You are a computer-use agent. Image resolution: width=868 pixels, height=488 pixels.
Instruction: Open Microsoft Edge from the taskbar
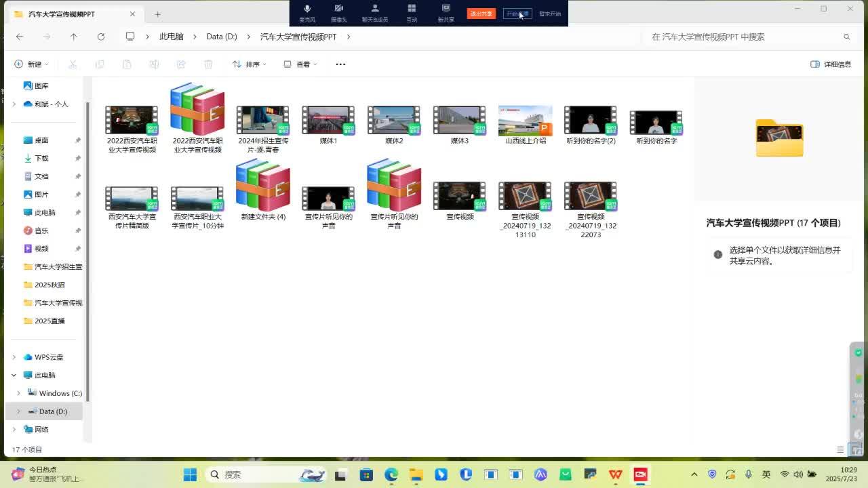pos(391,474)
